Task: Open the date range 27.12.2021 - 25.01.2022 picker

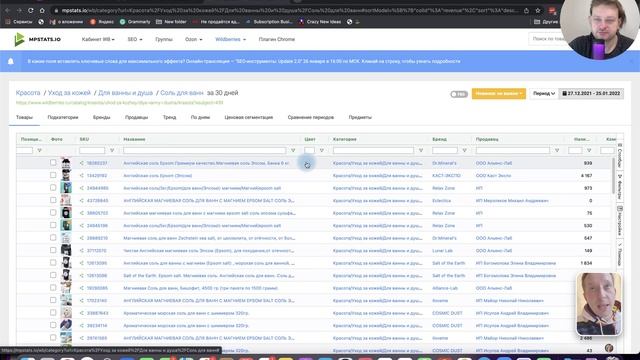Action: (591, 93)
